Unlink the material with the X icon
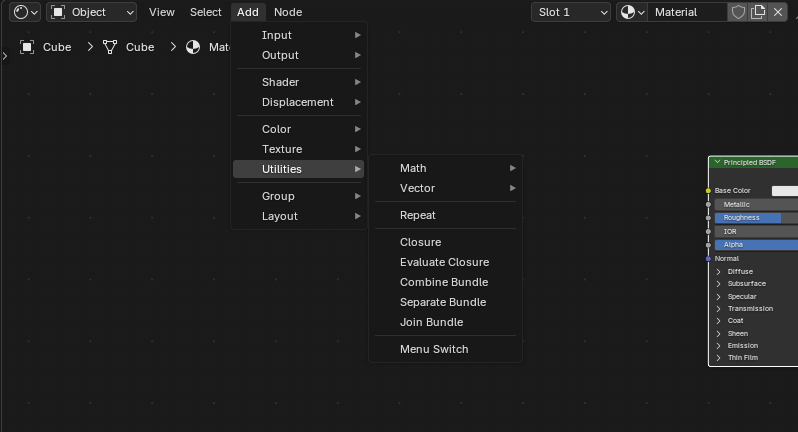This screenshot has width=798, height=432. click(x=778, y=12)
